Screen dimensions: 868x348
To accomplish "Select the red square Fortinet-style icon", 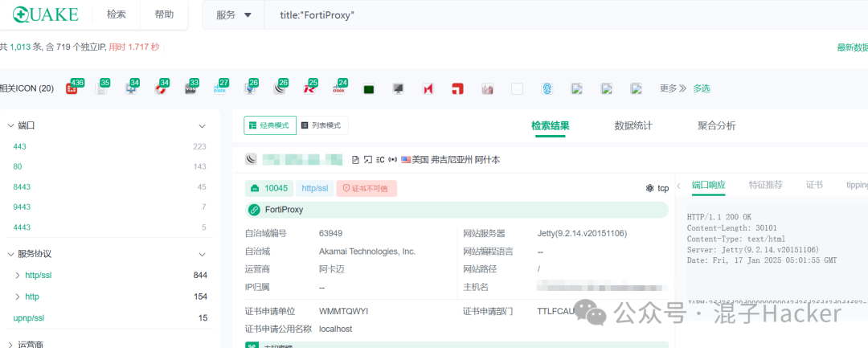I will click(457, 88).
